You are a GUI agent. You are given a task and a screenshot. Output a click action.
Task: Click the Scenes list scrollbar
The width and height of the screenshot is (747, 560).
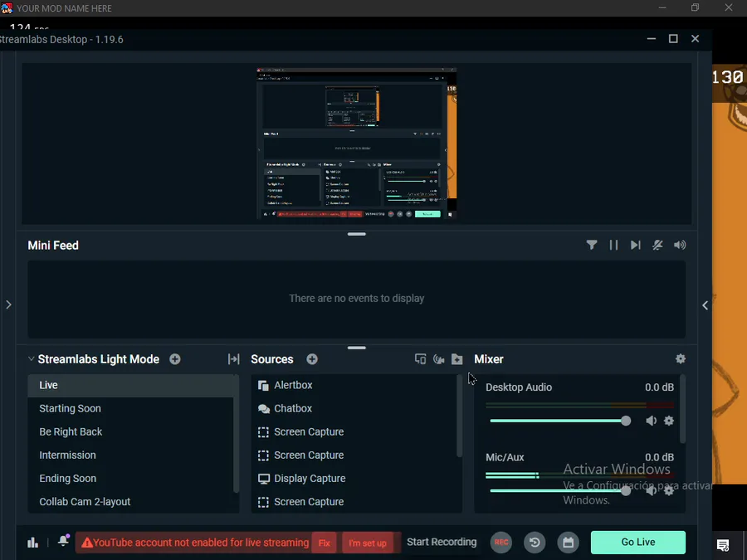pyautogui.click(x=237, y=433)
